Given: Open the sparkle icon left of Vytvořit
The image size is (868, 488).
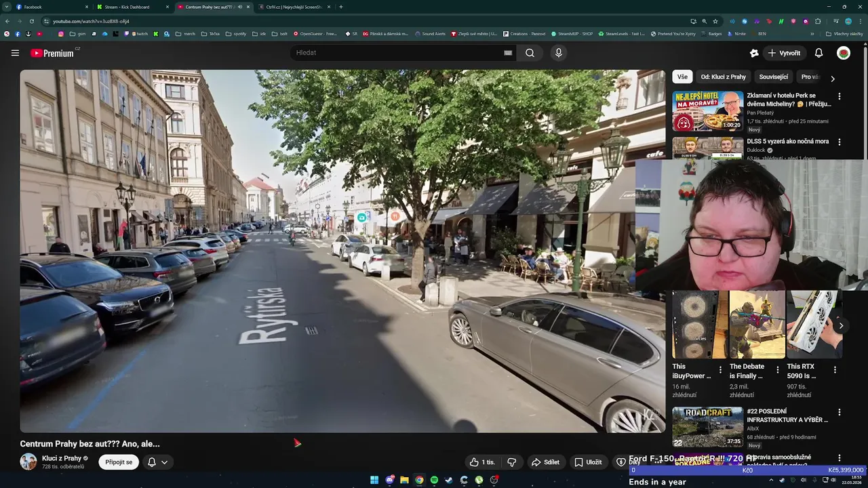Looking at the screenshot, I should click(754, 53).
